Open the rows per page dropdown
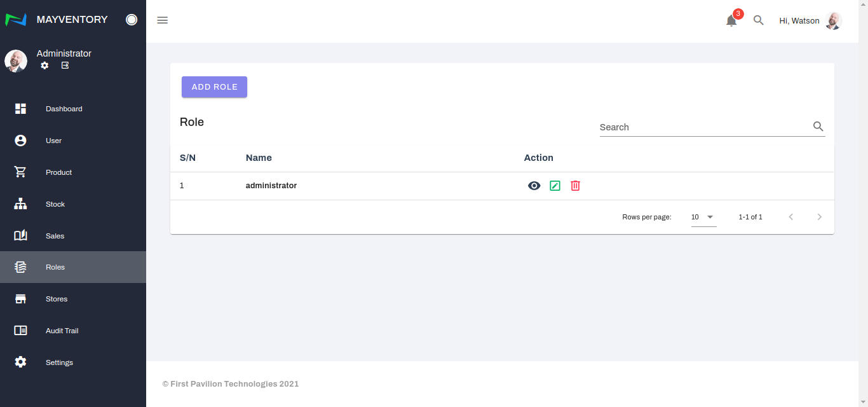This screenshot has height=407, width=868. [x=703, y=217]
